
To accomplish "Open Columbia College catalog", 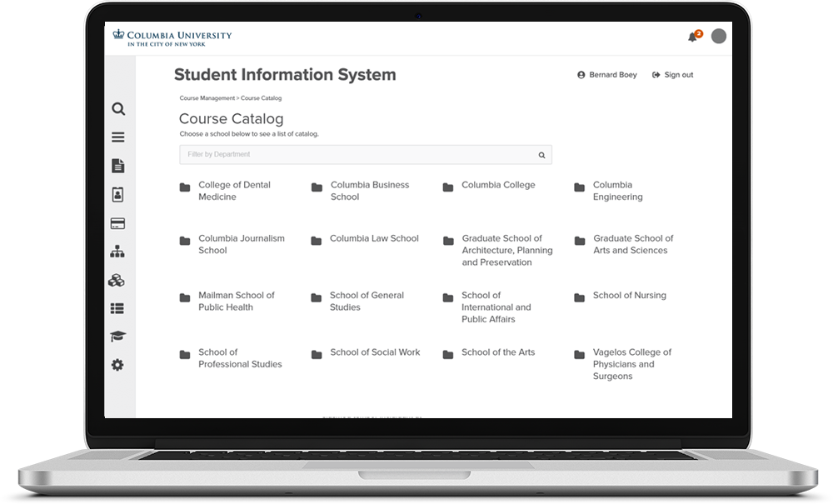I will coord(498,185).
